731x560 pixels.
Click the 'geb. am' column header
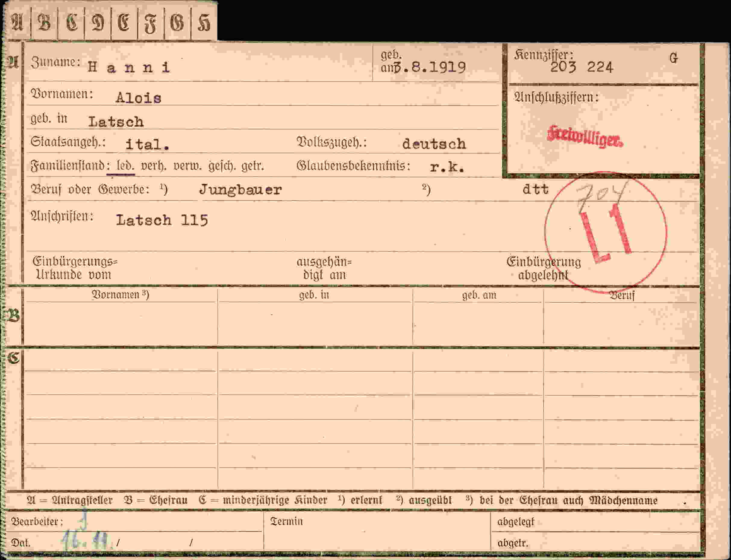[479, 295]
